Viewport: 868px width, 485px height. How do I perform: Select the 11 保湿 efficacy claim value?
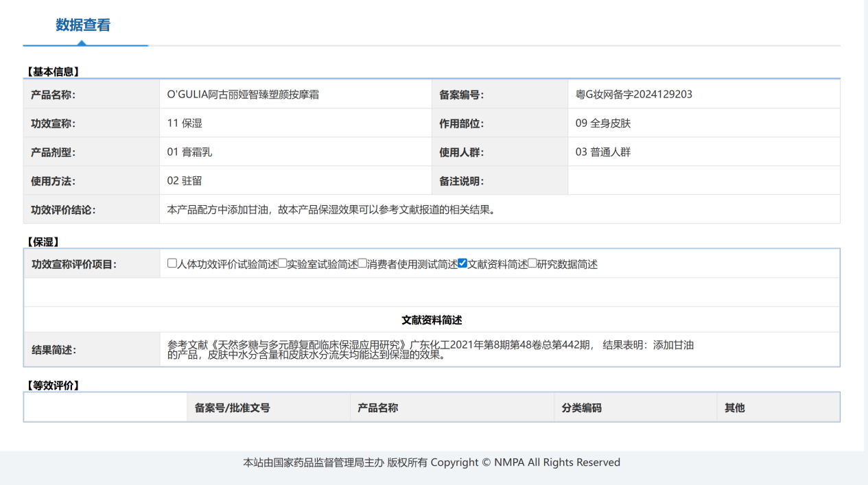point(185,123)
